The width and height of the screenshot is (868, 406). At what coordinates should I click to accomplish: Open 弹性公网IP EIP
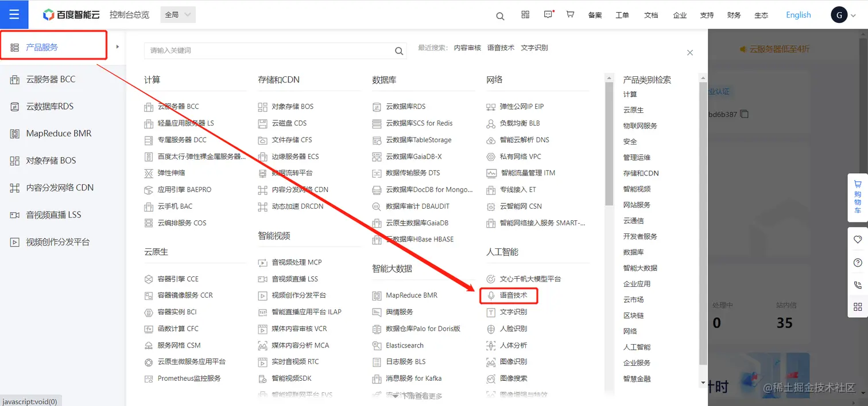click(x=522, y=107)
